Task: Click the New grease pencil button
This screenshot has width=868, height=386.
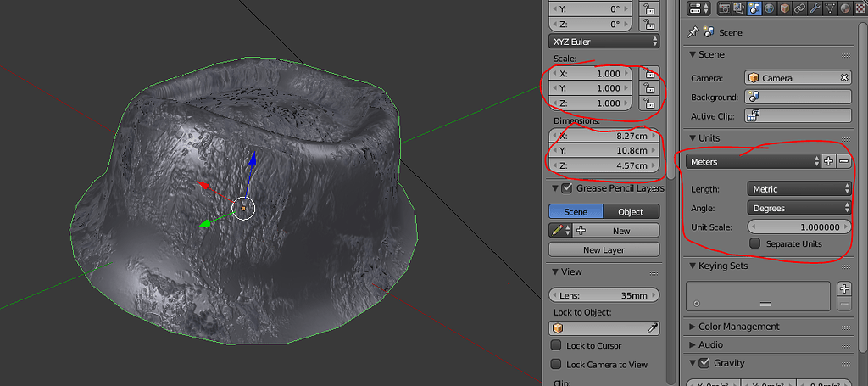Action: tap(616, 231)
